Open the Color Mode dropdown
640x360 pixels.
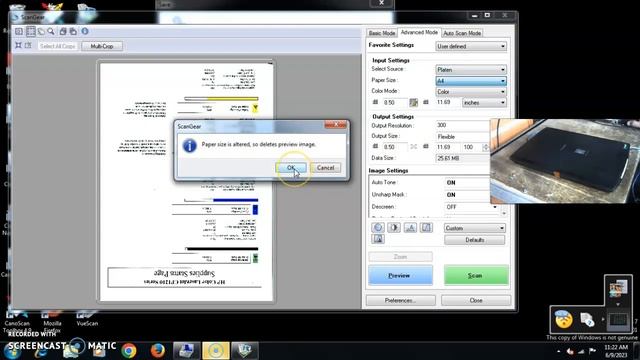471,92
